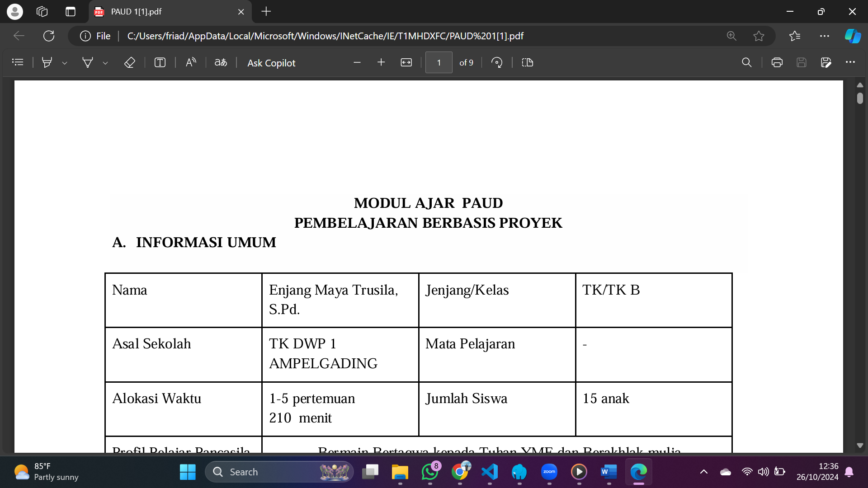Go back to previous page
The width and height of the screenshot is (868, 488).
click(19, 36)
